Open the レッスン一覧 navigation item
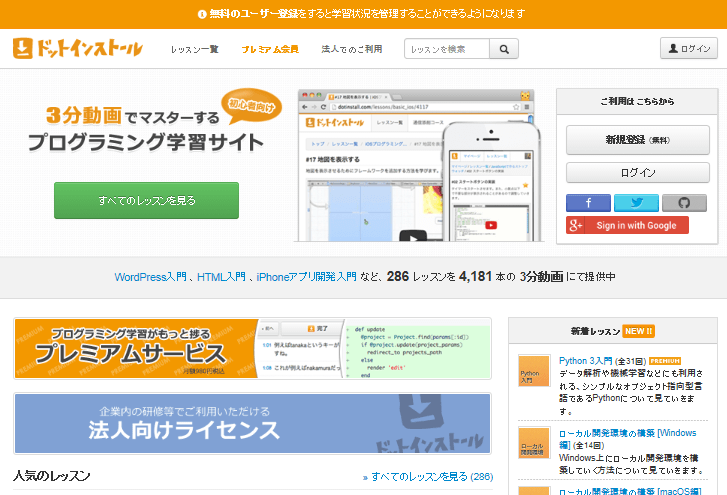Screen dimensions: 727x495 pyautogui.click(x=194, y=49)
